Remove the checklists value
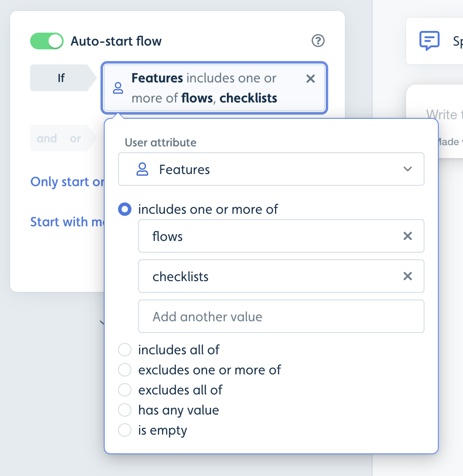The height and width of the screenshot is (476, 463). click(408, 276)
